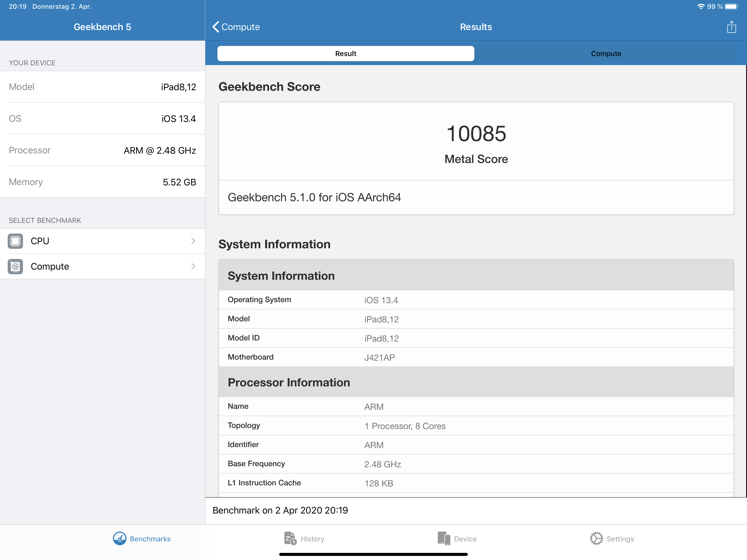Tap the battery indicator in status bar

[x=731, y=7]
